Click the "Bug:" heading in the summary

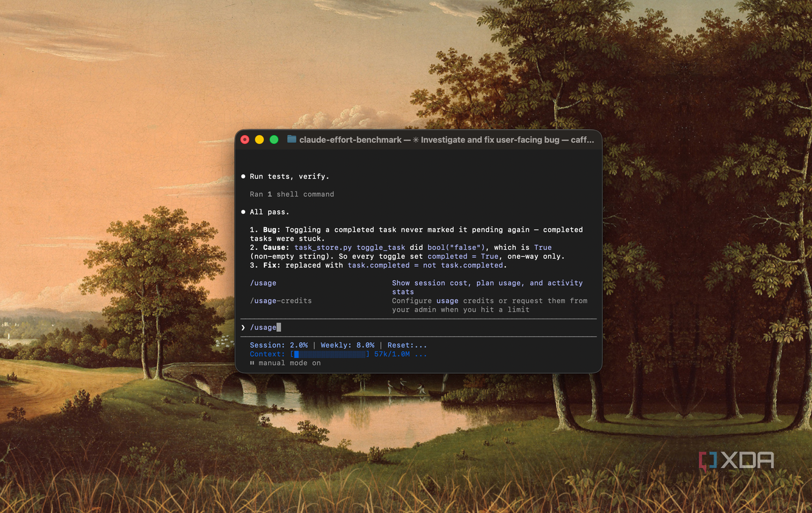272,230
